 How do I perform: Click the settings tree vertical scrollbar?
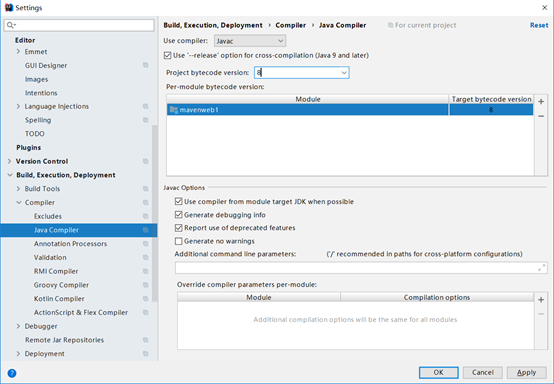pos(154,213)
